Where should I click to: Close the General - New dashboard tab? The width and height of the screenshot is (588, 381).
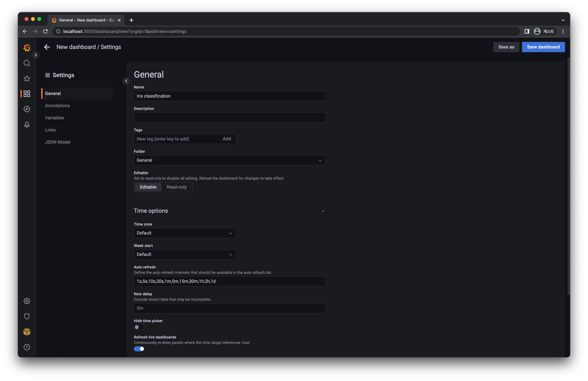[119, 20]
